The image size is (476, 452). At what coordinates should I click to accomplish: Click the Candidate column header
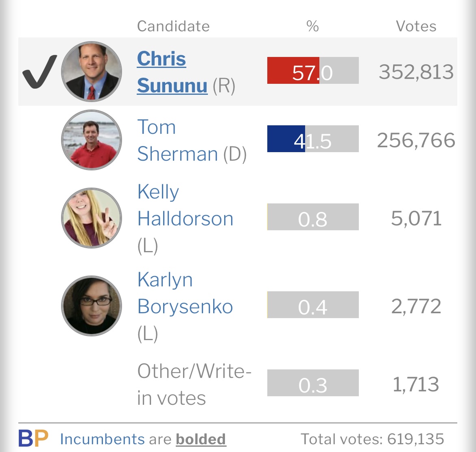[x=173, y=26]
